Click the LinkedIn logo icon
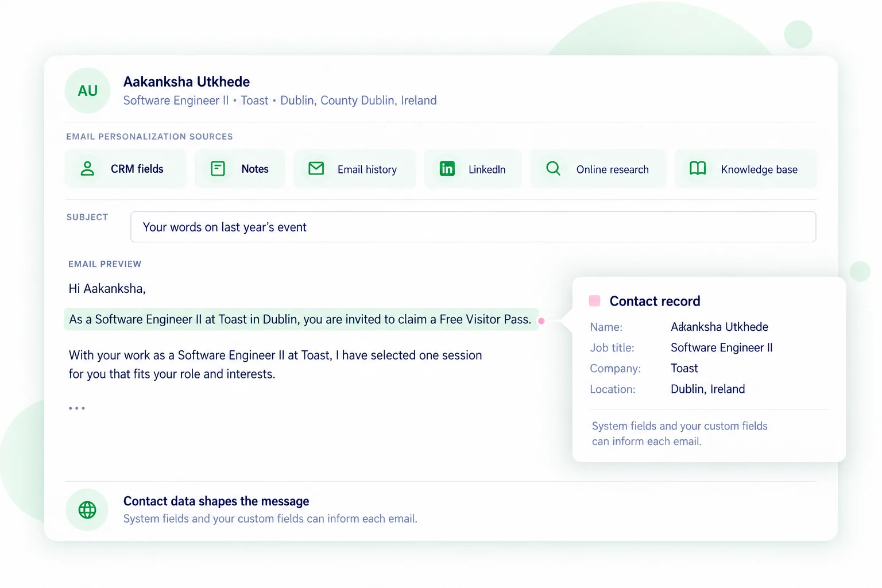The width and height of the screenshot is (882, 588). (x=447, y=168)
